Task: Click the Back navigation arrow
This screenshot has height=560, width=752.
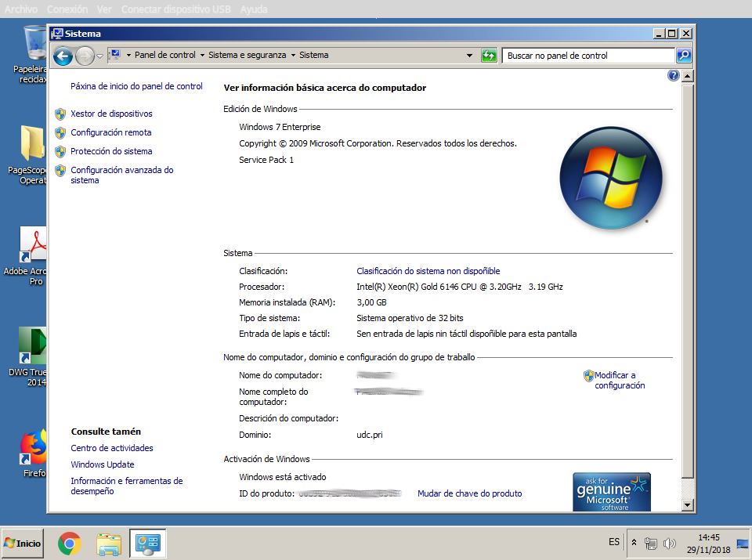Action: point(63,56)
